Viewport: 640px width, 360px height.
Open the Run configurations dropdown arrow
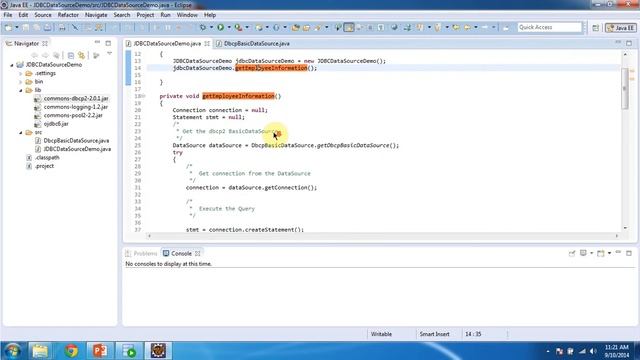pos(229,27)
